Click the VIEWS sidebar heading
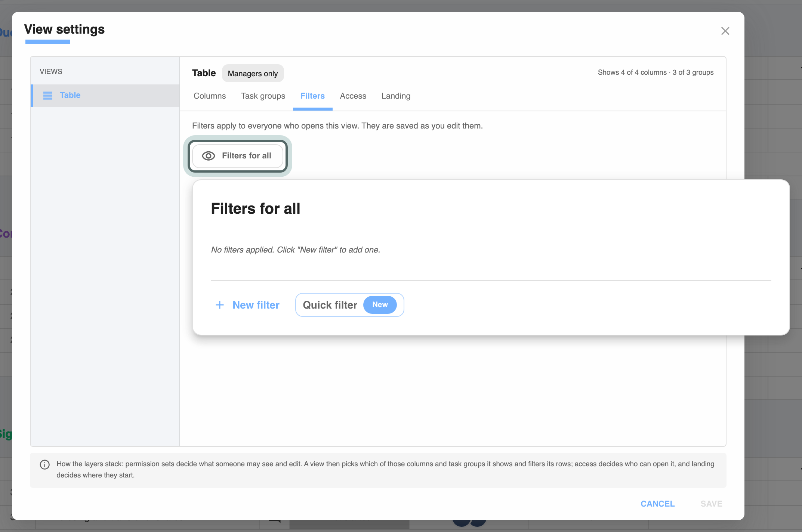The width and height of the screenshot is (802, 532). click(x=51, y=71)
